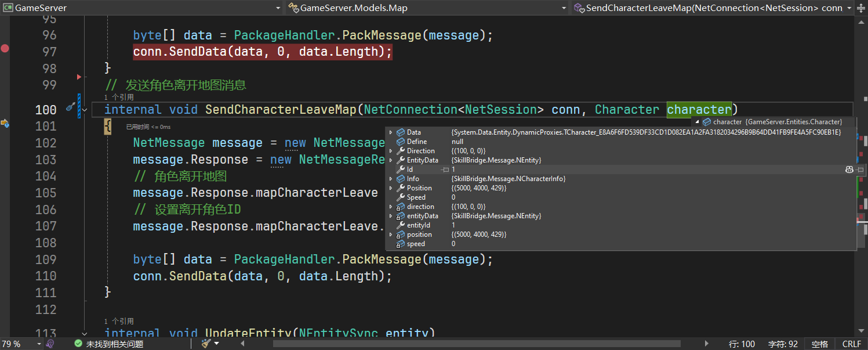Expand the Info NCharacterInfo node
The image size is (868, 350).
point(391,179)
